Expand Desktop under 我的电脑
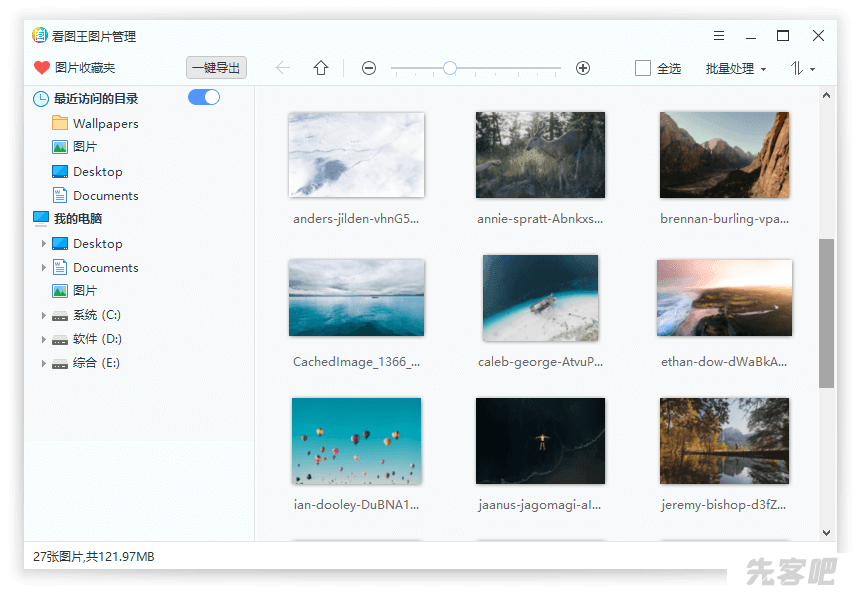The height and width of the screenshot is (597, 861). (x=43, y=244)
